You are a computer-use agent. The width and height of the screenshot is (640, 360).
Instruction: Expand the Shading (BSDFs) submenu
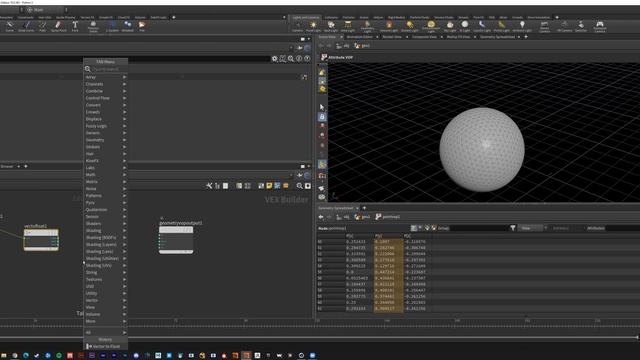tap(105, 238)
